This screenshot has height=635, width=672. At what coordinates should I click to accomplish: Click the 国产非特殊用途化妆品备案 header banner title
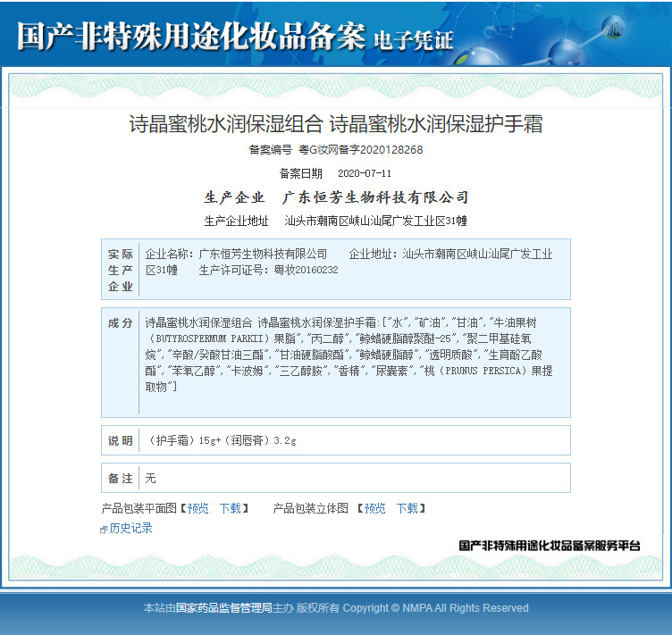coord(191,36)
